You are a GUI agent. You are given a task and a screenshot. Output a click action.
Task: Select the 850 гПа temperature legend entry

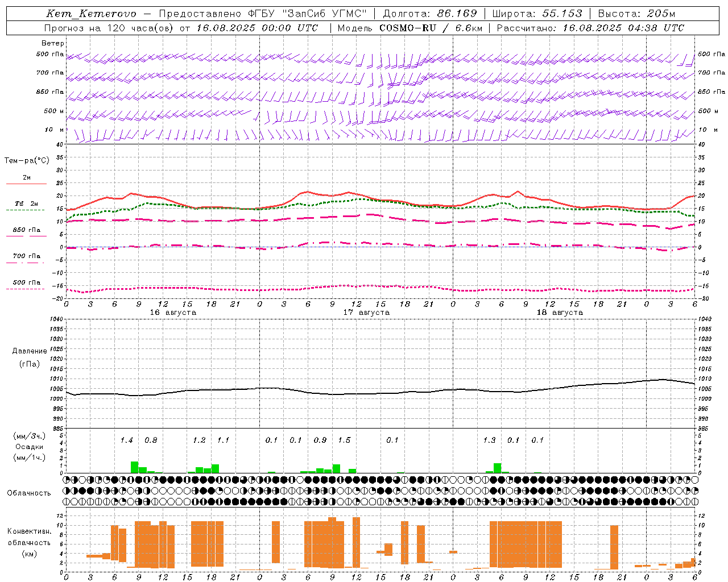[x=26, y=230]
